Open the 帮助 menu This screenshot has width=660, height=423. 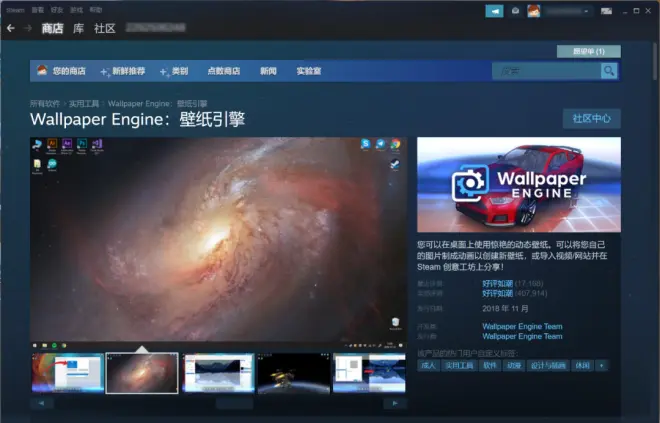96,10
